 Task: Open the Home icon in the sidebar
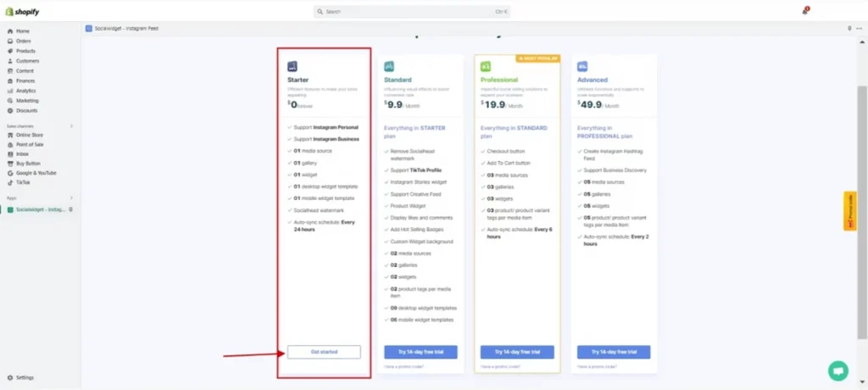click(x=10, y=31)
